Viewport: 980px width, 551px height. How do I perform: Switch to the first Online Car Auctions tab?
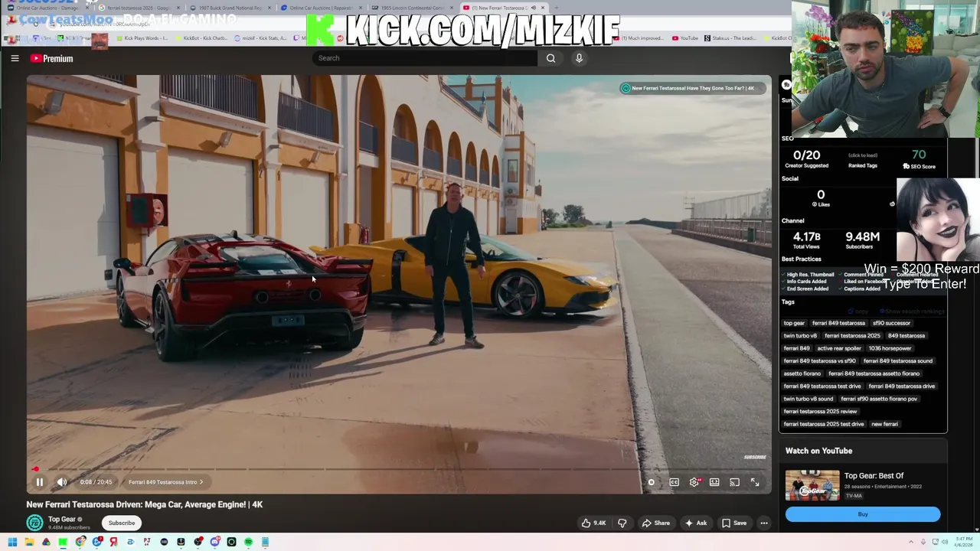coord(46,8)
